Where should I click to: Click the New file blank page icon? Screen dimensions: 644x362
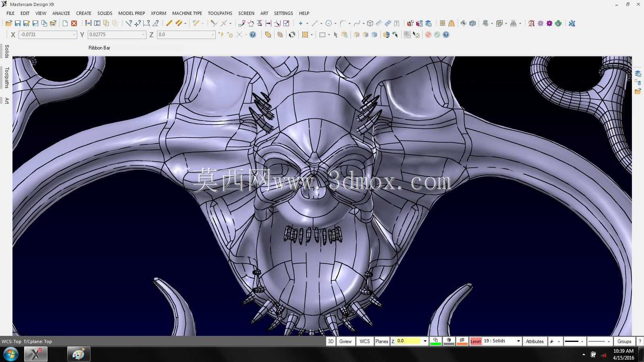tap(65, 23)
